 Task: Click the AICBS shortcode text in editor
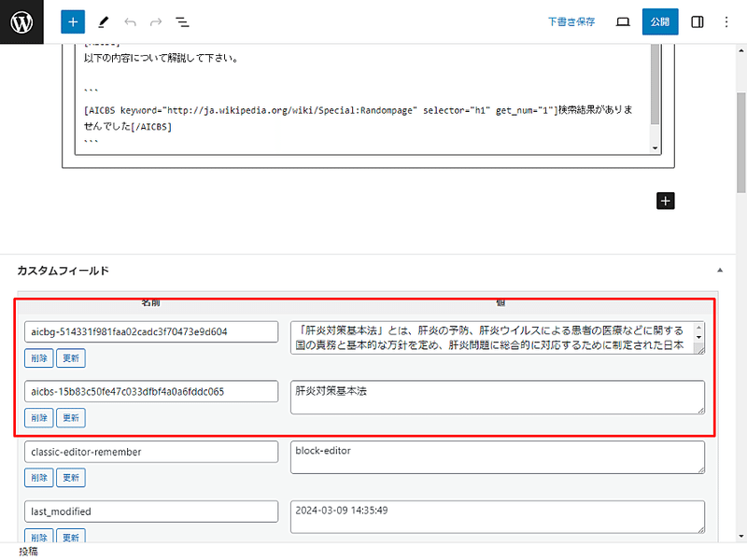click(359, 119)
